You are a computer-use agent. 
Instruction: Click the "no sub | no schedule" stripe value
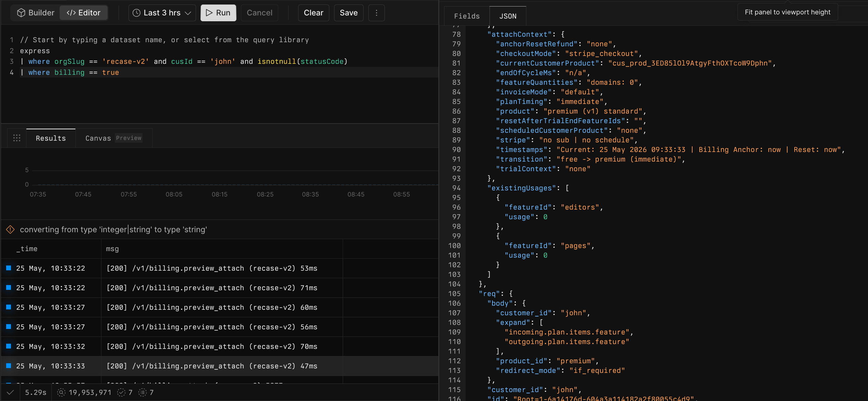pos(586,140)
